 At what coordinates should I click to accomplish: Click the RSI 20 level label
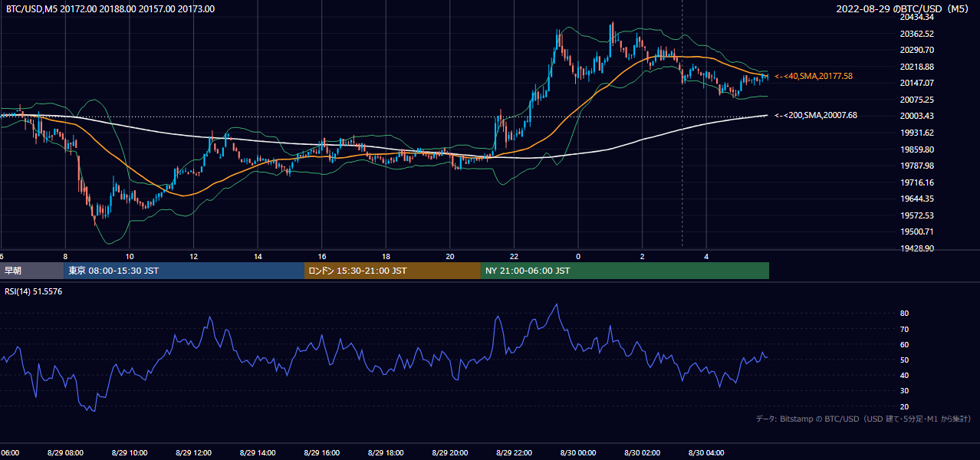pyautogui.click(x=904, y=406)
